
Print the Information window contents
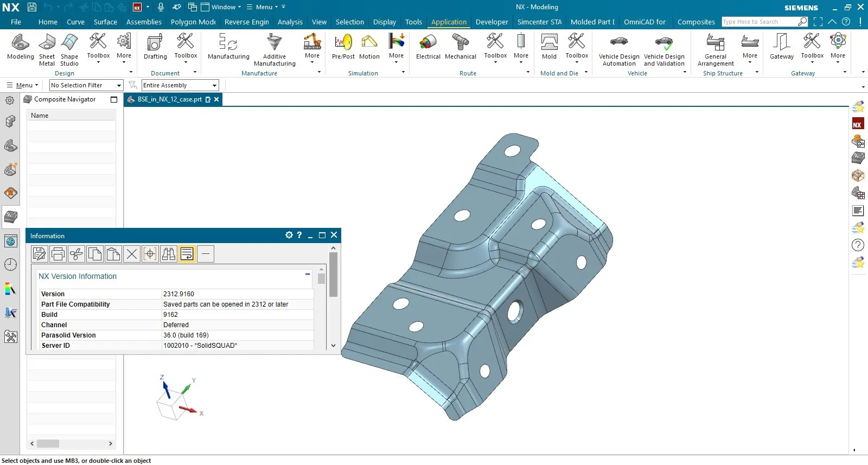[58, 253]
